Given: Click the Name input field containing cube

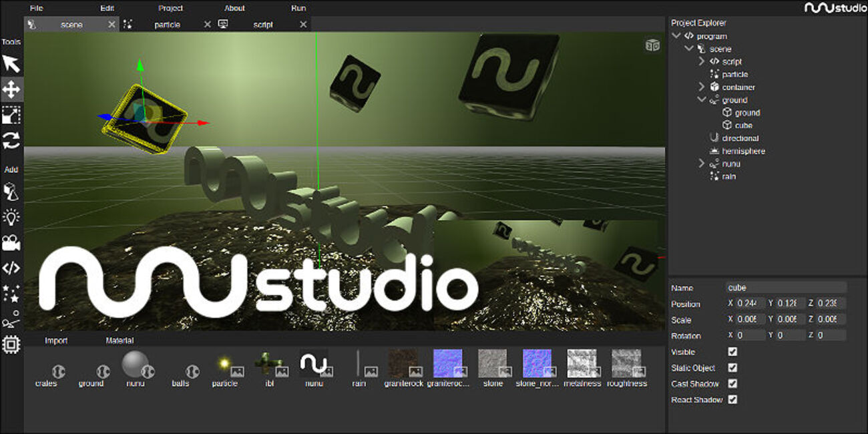Looking at the screenshot, I should (785, 288).
